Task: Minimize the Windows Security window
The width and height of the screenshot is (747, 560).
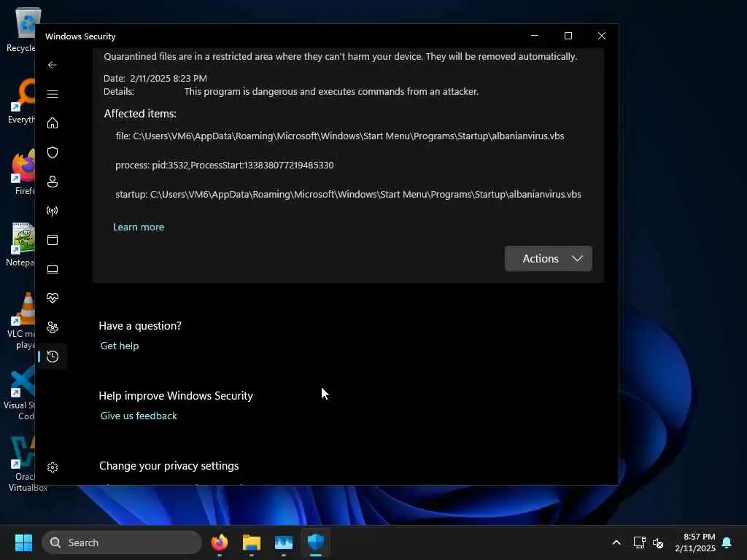Action: coord(535,36)
